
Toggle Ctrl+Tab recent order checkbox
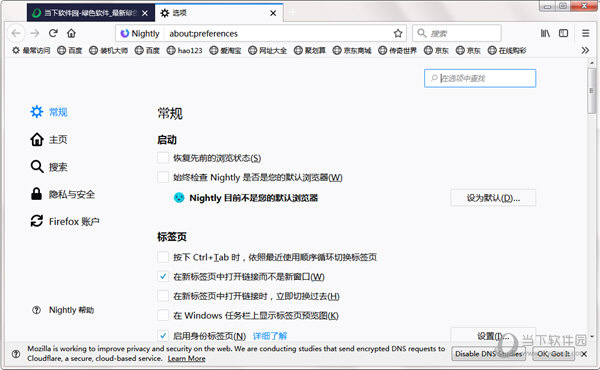163,257
